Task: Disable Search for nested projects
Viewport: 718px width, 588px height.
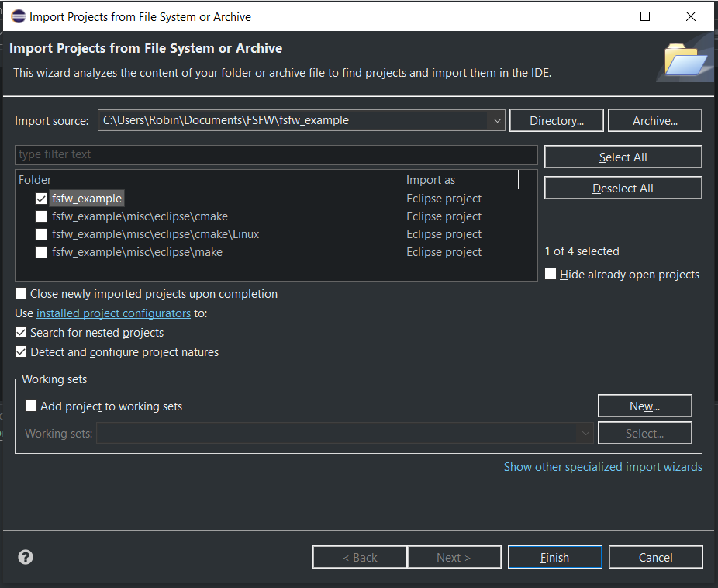Action: [21, 333]
